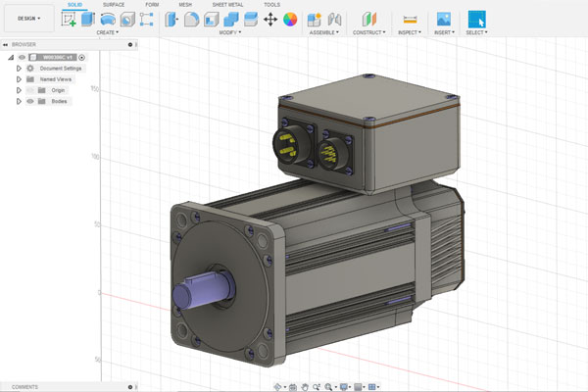Switch to the Sheet Metal tab
Image resolution: width=588 pixels, height=392 pixels.
point(227,5)
